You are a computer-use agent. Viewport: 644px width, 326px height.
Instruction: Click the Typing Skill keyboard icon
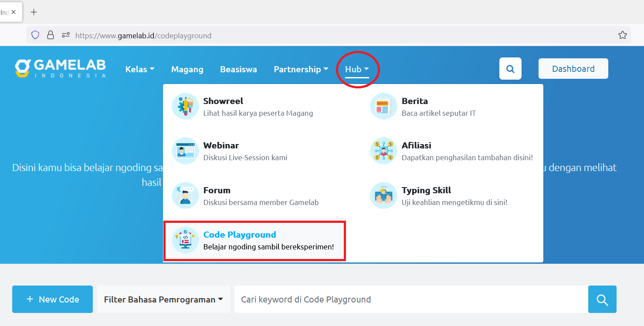pyautogui.click(x=383, y=195)
